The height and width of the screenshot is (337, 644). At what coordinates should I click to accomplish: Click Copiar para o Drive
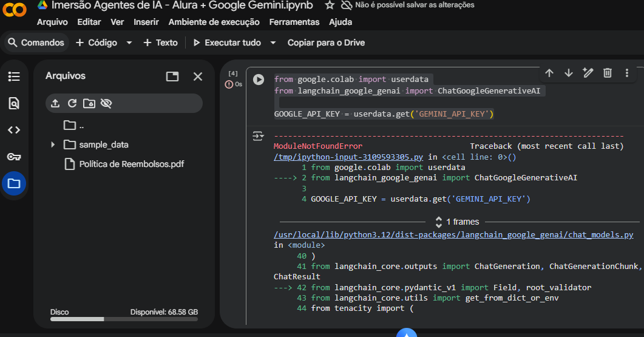pos(326,43)
